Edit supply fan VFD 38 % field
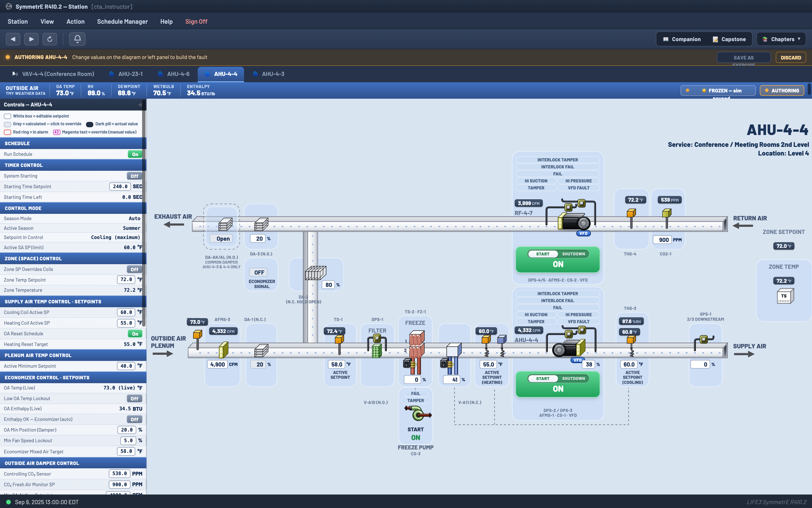The image size is (812, 508). tap(588, 365)
